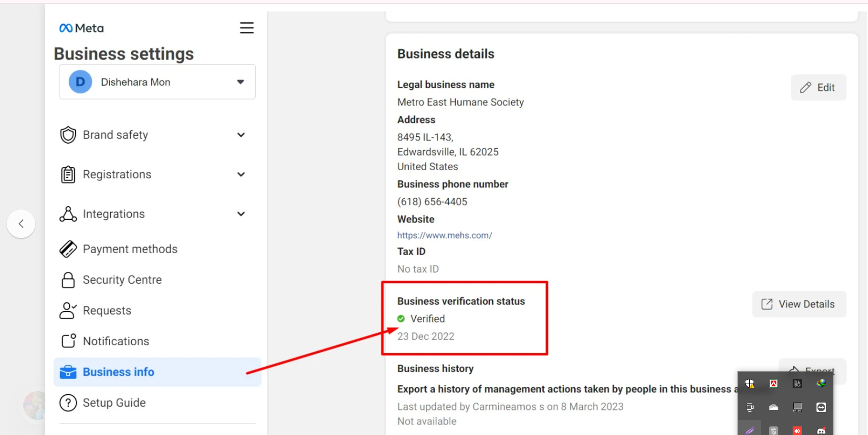This screenshot has width=868, height=435.
Task: Click the profile avatar thumbnail at the sidebar bottom
Action: pos(35,405)
